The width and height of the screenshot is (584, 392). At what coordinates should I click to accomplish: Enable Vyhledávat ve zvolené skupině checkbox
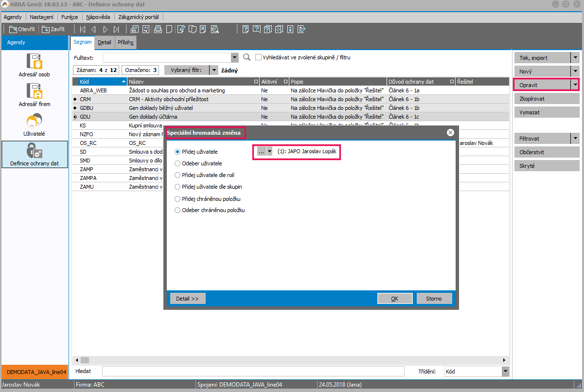(259, 57)
